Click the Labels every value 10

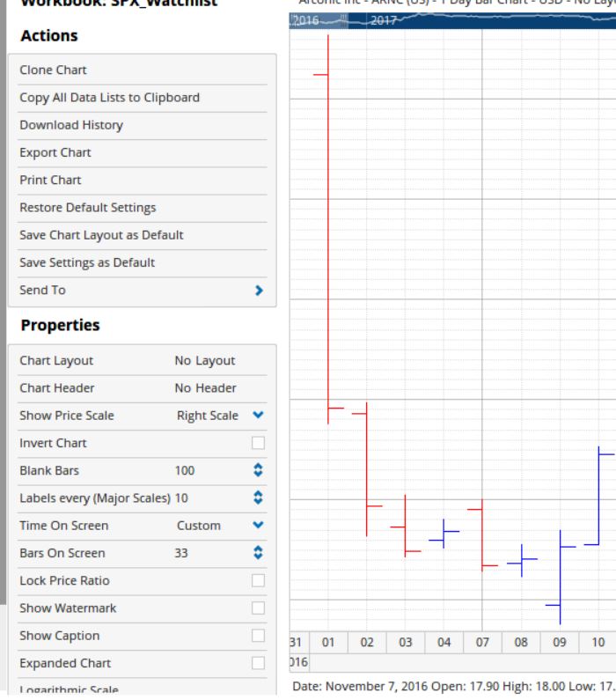pyautogui.click(x=181, y=498)
